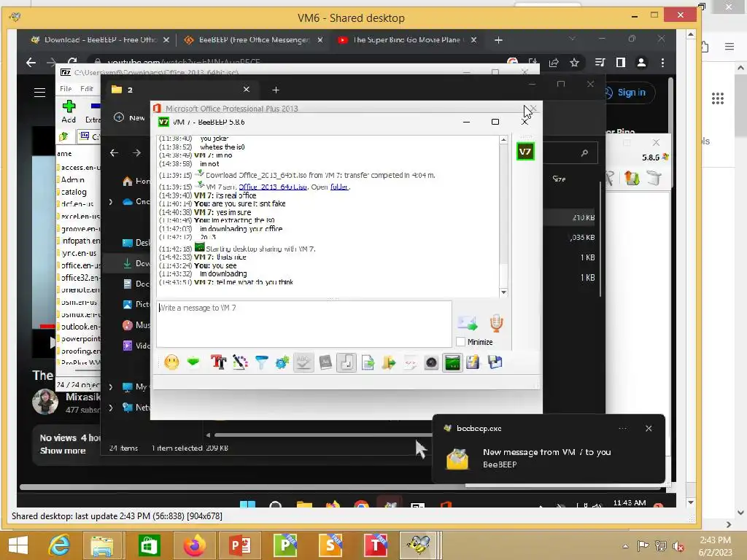Expand the This PC node in Explorer
The width and height of the screenshot is (747, 560).
coord(111,387)
